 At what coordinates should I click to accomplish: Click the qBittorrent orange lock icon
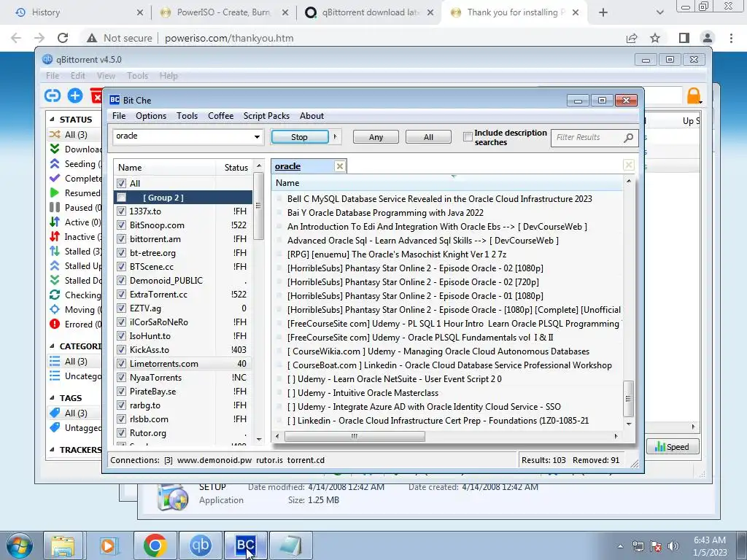694,96
